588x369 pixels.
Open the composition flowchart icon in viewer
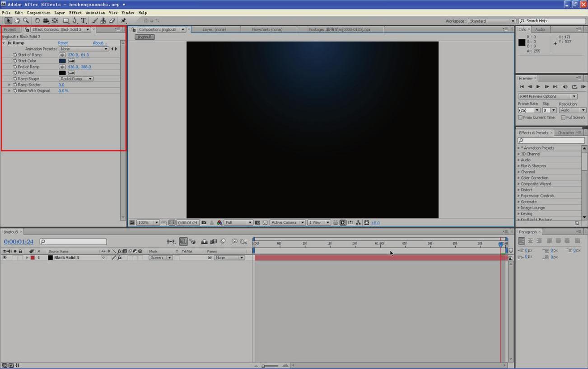(x=358, y=222)
